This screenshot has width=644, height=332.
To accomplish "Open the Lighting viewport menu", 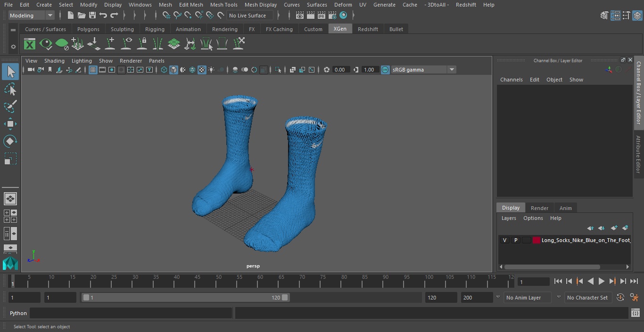I will (82, 61).
